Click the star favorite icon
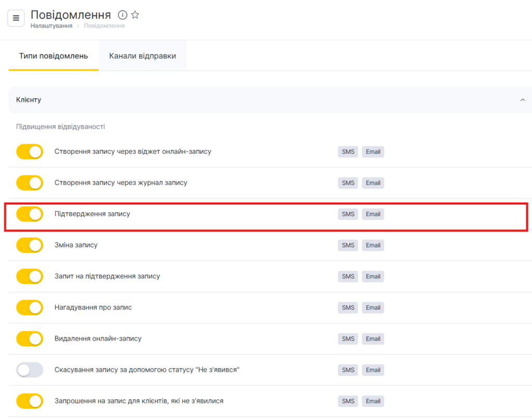532x419 pixels. pos(135,15)
